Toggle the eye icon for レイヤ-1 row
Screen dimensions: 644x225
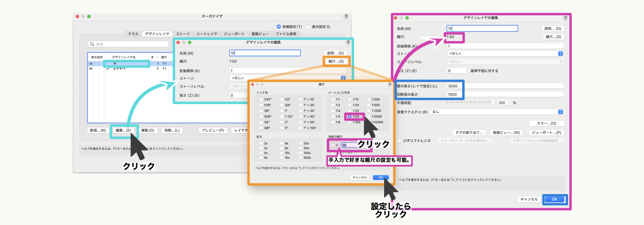(91, 68)
